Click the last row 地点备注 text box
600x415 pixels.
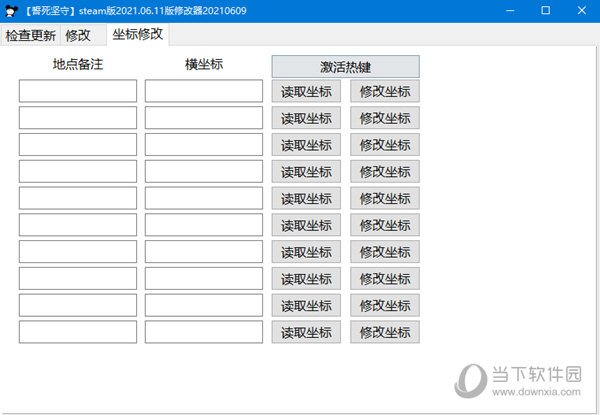[x=78, y=332]
